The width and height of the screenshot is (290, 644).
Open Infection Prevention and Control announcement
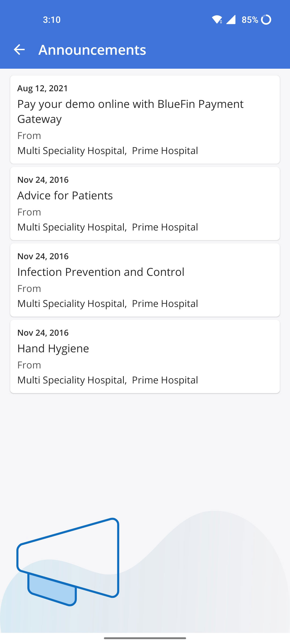(x=101, y=272)
